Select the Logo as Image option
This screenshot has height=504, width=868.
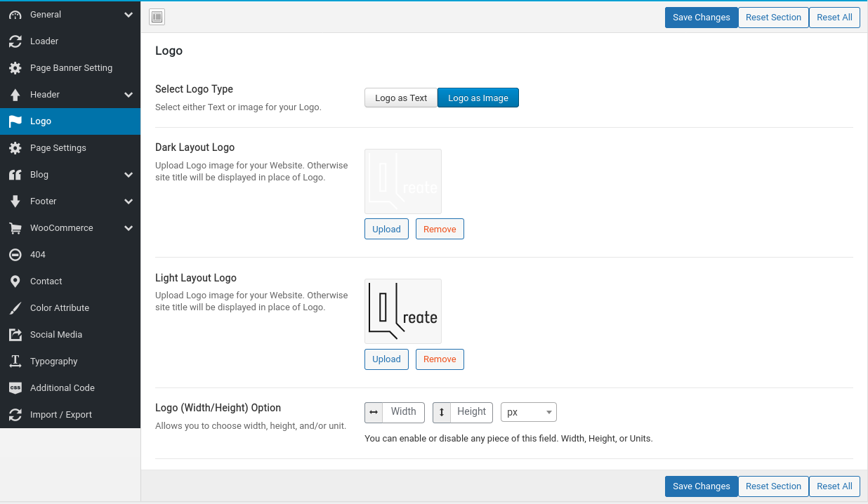478,98
